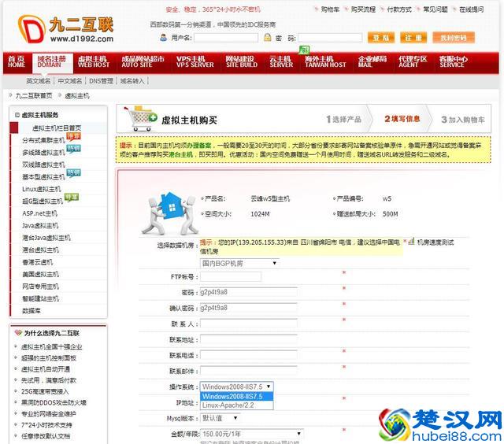Screen dimensions: 504x444
Task: Open ASP.net主机 sidebar item
Action: tap(40, 213)
